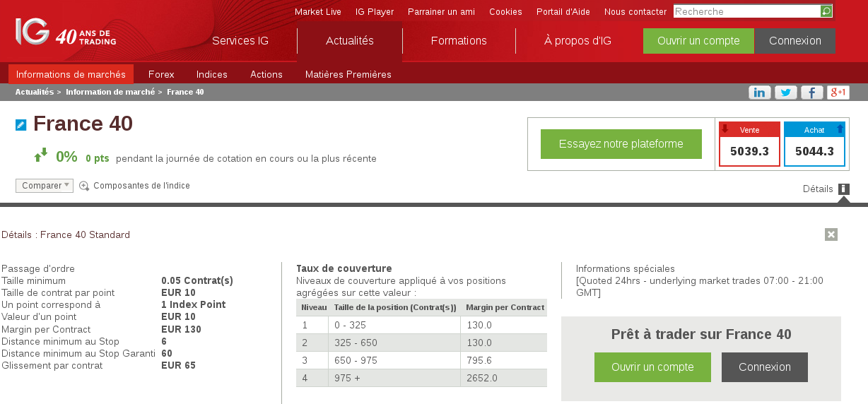Click 'Taux de couverture' heading

coord(344,268)
